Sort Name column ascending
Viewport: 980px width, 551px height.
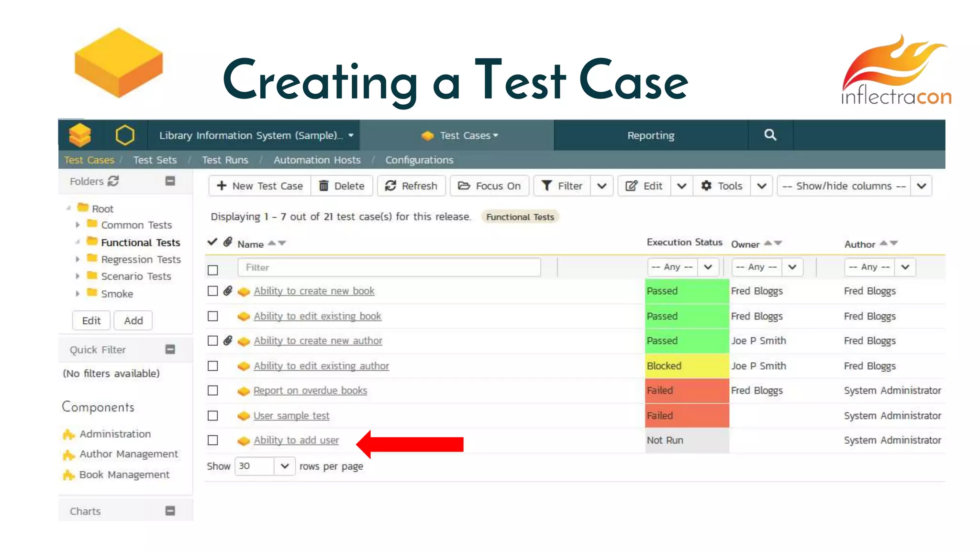[272, 243]
